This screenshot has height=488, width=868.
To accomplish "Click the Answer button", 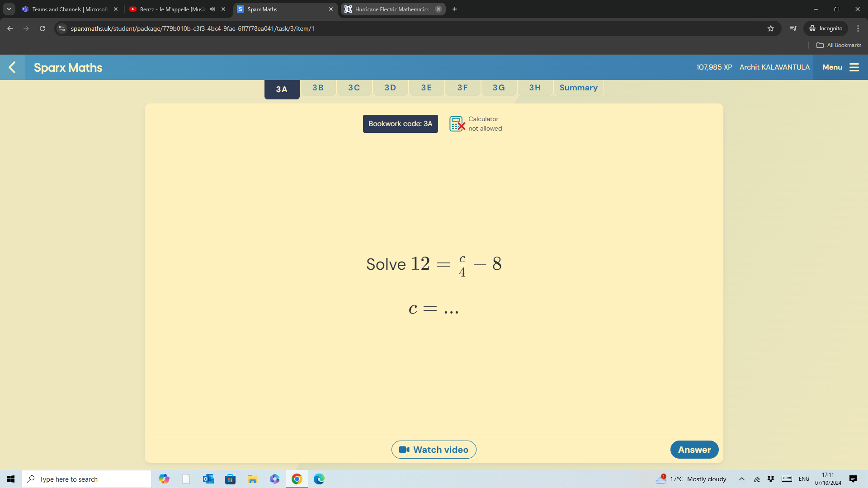I will 694,449.
